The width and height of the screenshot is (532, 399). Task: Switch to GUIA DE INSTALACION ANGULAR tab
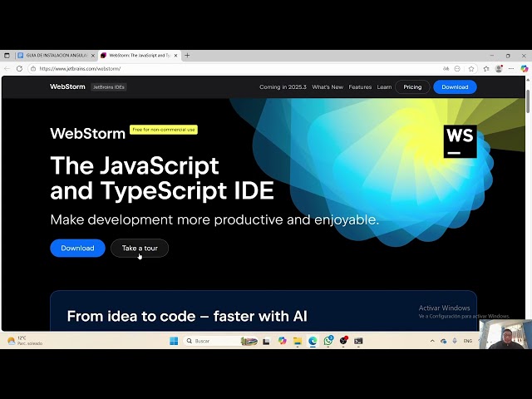click(56, 56)
